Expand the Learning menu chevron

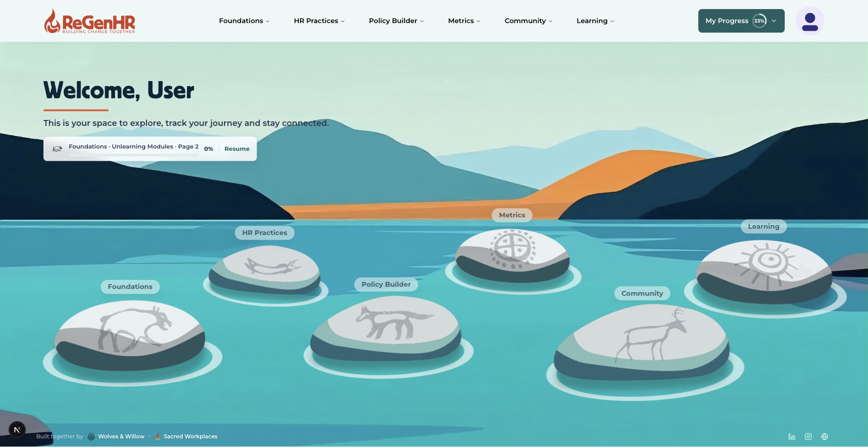(612, 21)
